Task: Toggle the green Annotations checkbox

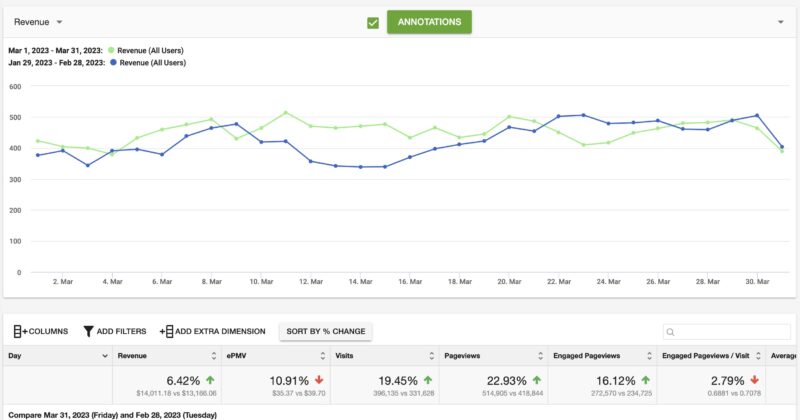Action: tap(373, 22)
